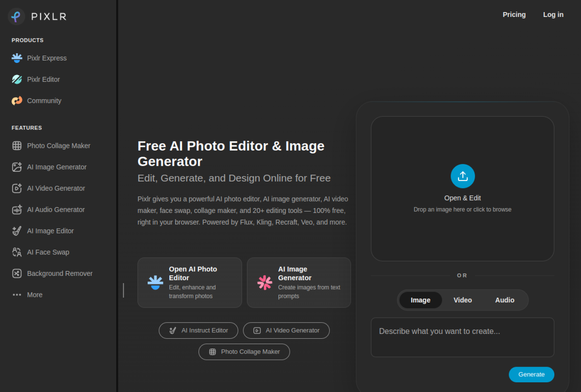Click the Open & Edit drop zone text
This screenshot has width=581, height=392.
462,198
